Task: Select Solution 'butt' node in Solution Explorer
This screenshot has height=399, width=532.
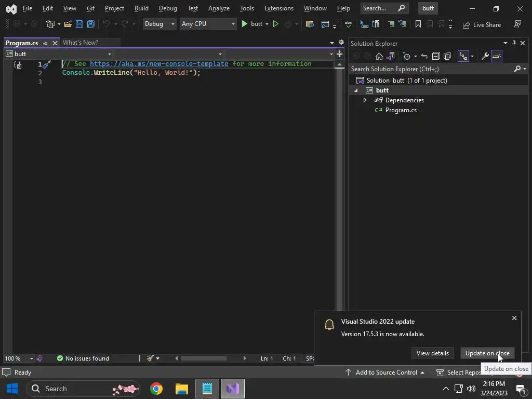Action: 407,81
